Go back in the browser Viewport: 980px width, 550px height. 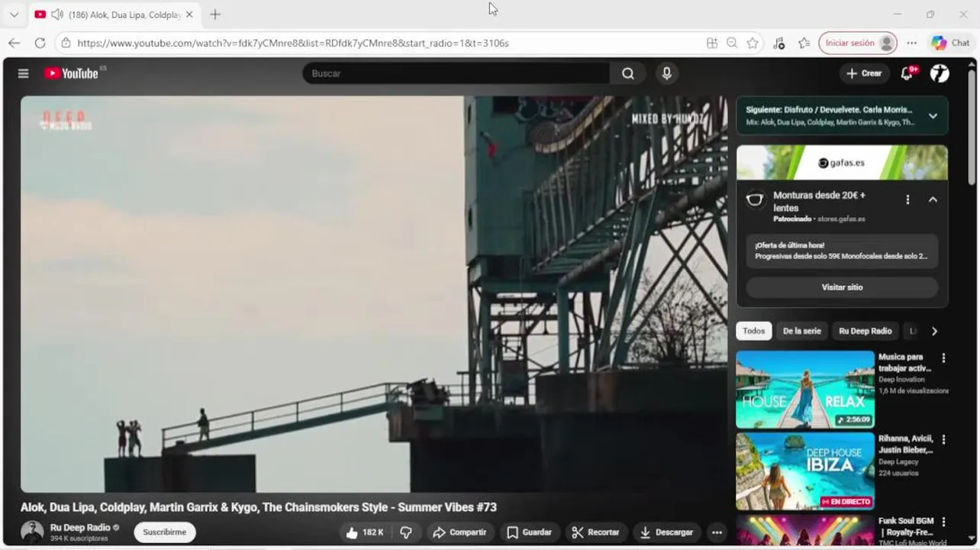point(15,43)
